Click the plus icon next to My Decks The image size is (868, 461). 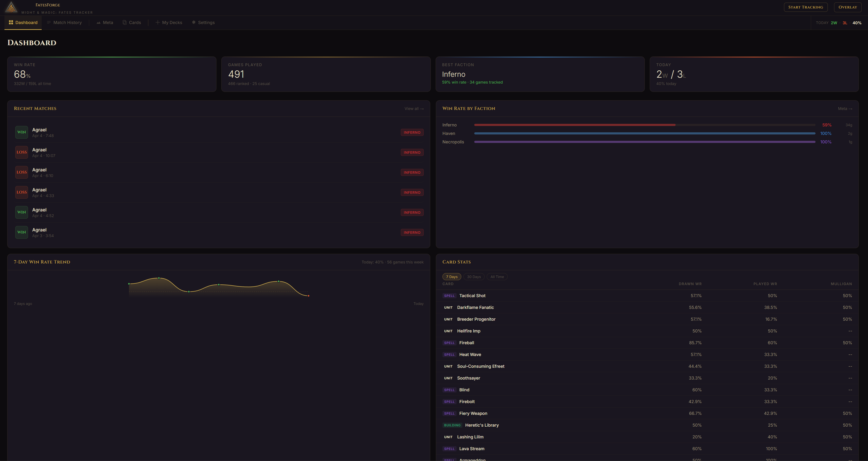click(157, 22)
